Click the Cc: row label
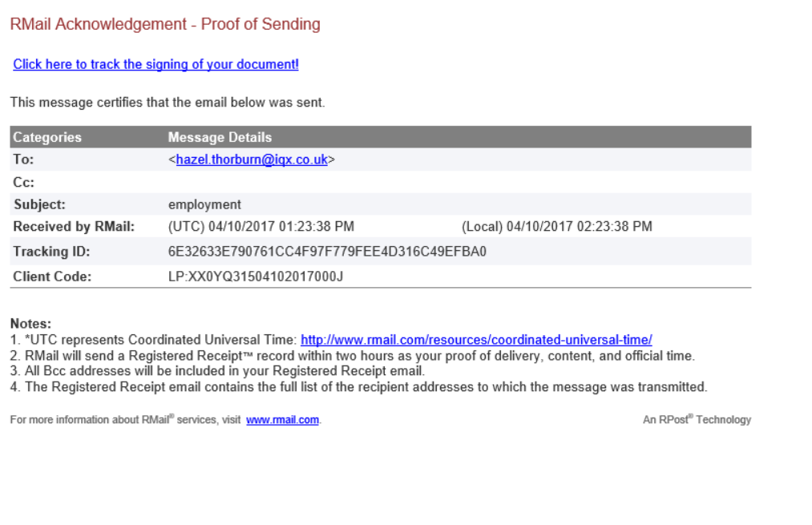This screenshot has width=812, height=525. 23,182
